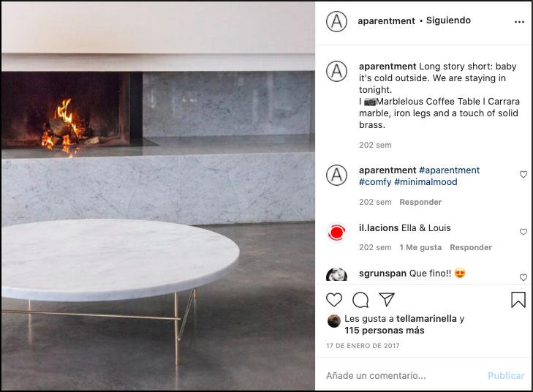The height and width of the screenshot is (392, 533).
Task: Open the #comfy hashtag link
Action: [375, 182]
